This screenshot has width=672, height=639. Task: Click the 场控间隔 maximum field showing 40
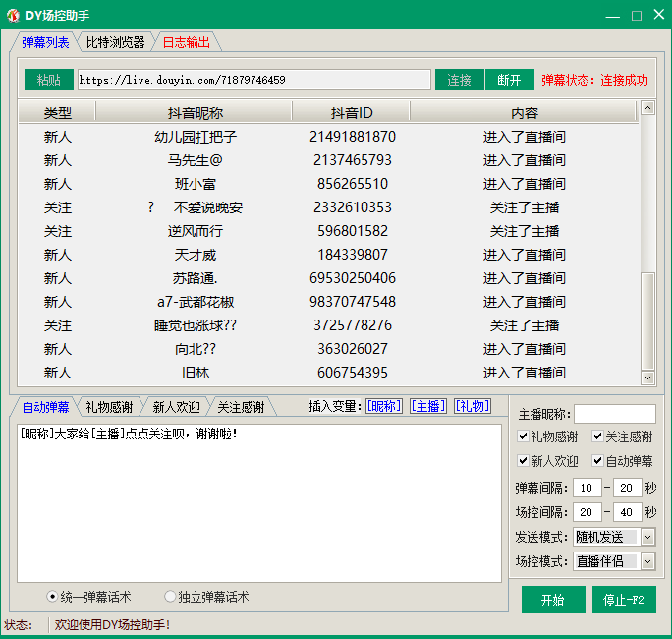pyautogui.click(x=627, y=512)
